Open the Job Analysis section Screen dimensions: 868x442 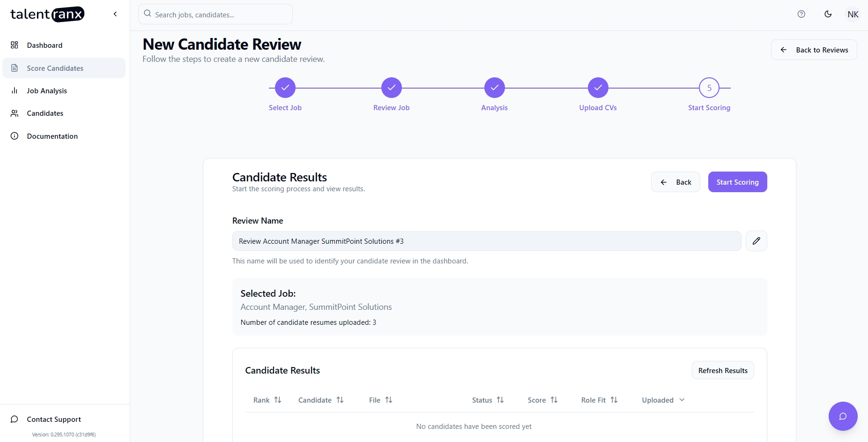(x=46, y=90)
